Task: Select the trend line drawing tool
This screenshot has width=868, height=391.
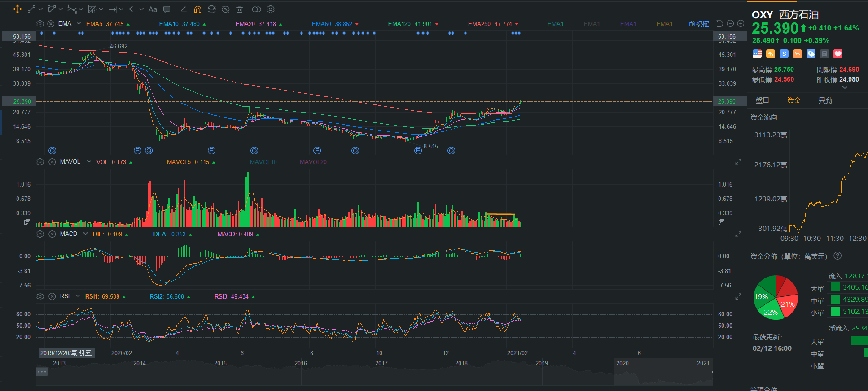Action: click(x=31, y=9)
